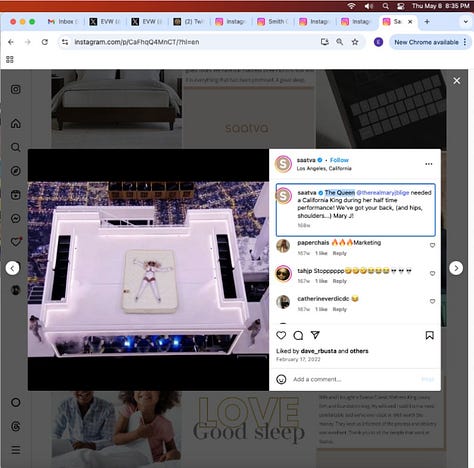The width and height of the screenshot is (474, 468).
Task: Open Messenger from the sidebar
Action: pos(16,219)
